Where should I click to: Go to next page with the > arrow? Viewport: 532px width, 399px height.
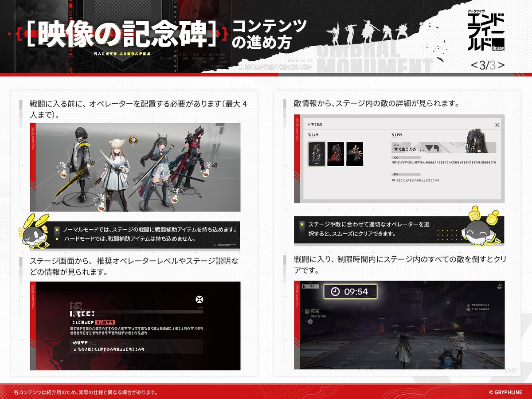coord(501,66)
